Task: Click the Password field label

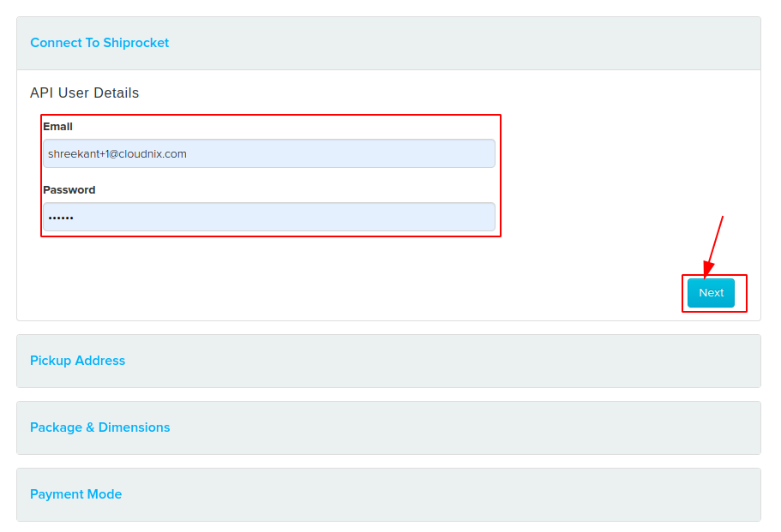Action: [69, 189]
